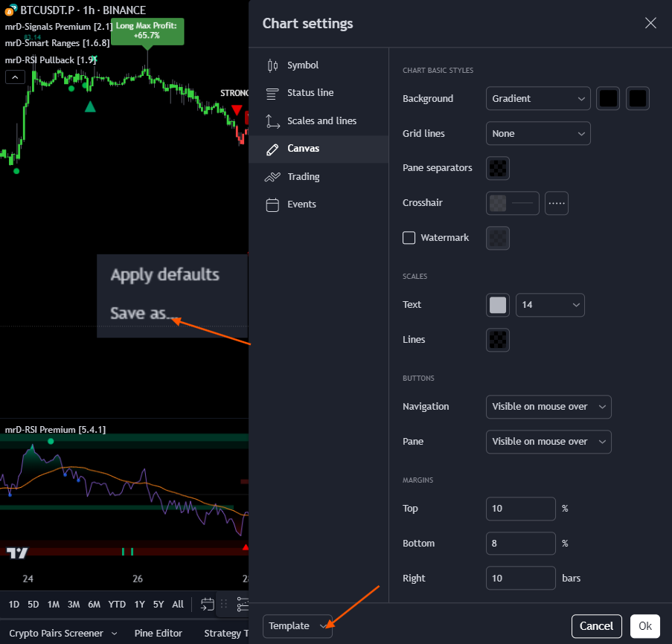Open the Symbol settings section
This screenshot has width=672, height=644.
pos(319,65)
